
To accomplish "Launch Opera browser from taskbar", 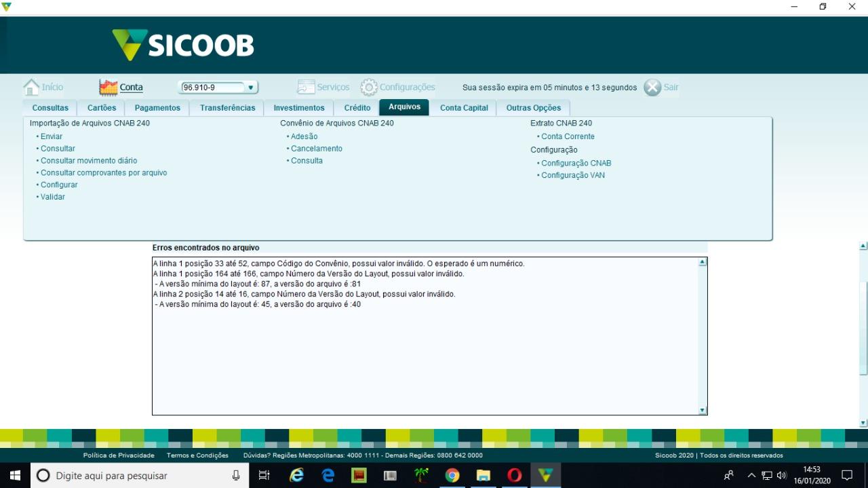I will (515, 475).
